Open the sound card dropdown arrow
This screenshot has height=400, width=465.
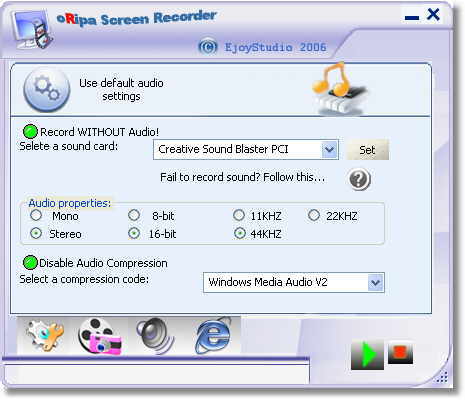[329, 149]
